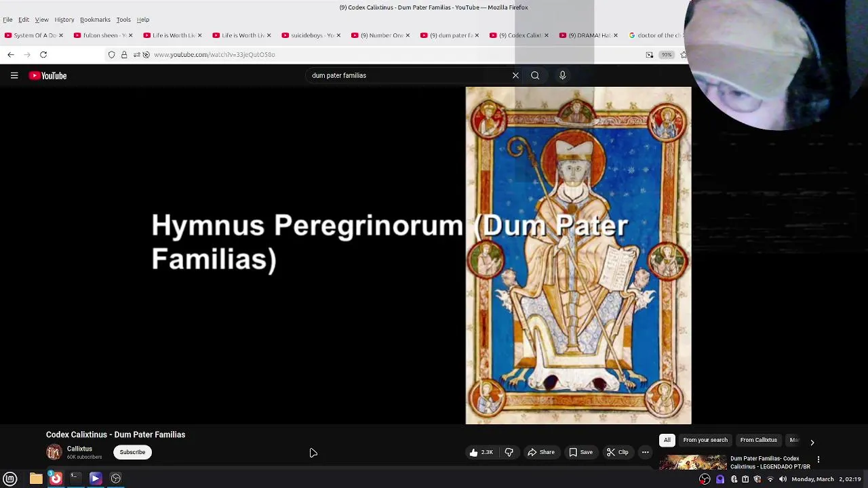
Task: Like the video (2.3K)
Action: (481, 452)
